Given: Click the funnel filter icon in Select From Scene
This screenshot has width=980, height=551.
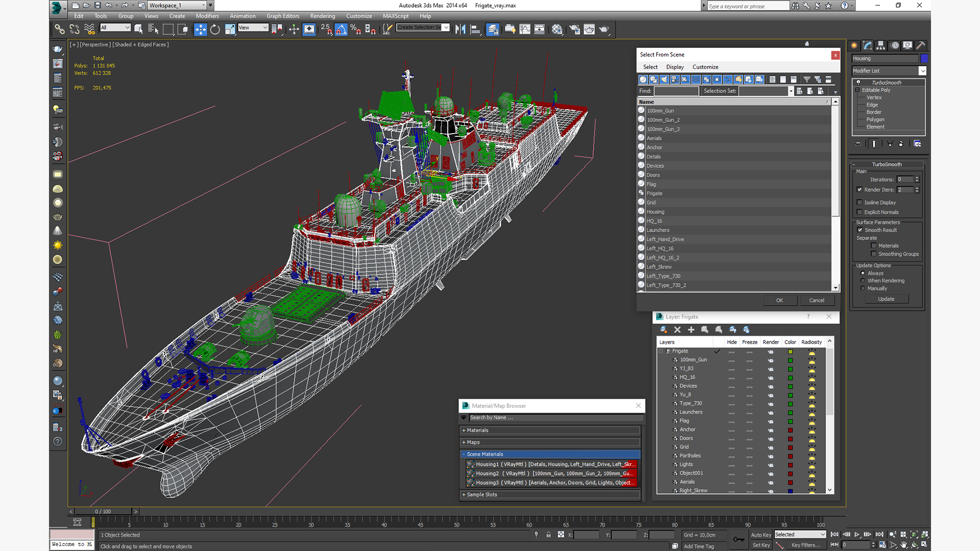Looking at the screenshot, I should click(807, 80).
